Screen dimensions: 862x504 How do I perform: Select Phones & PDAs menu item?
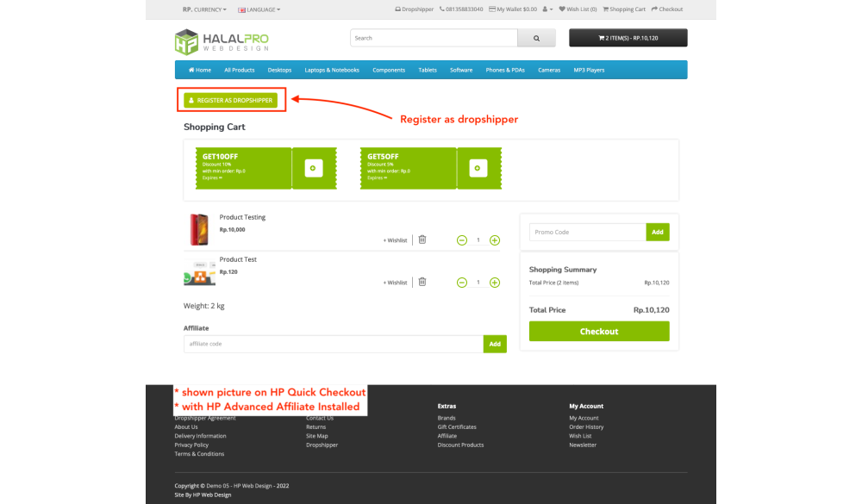[x=505, y=70]
